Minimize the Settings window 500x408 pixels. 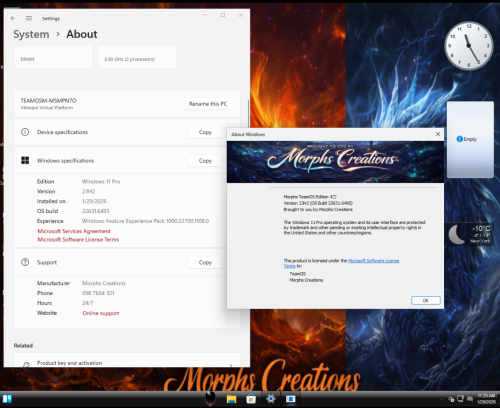(x=205, y=15)
